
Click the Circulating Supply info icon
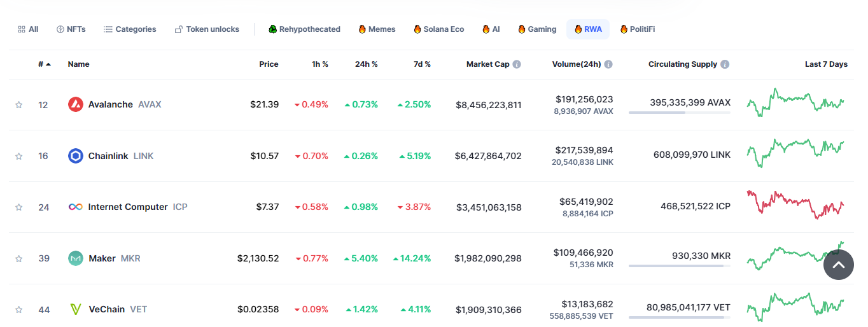coord(725,64)
